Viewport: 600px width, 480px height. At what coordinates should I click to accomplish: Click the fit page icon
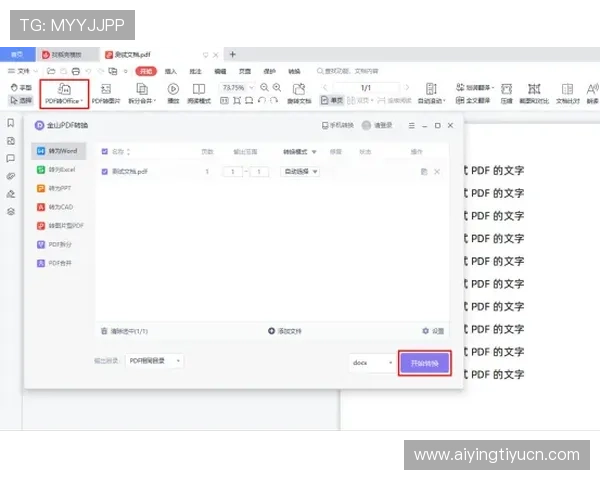(237, 101)
